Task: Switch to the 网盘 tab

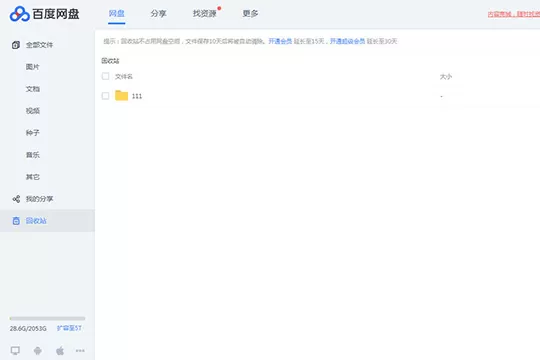Action: click(116, 13)
